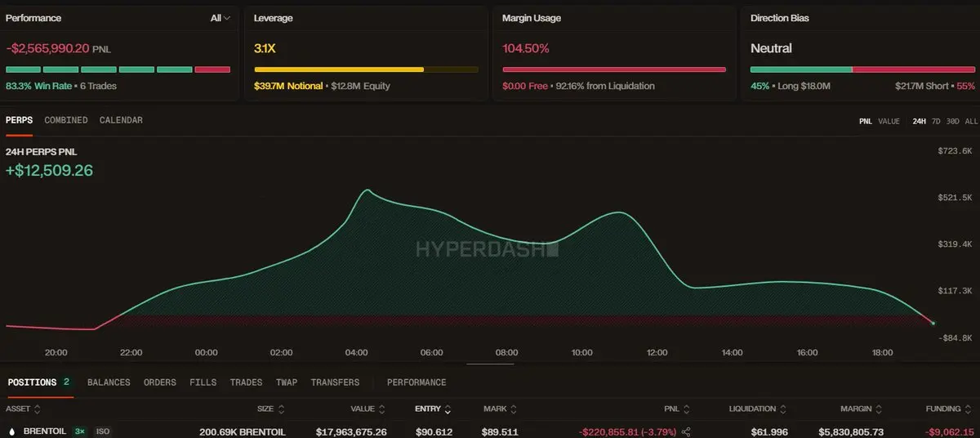
Task: Click the win rate trade segments bar
Action: (x=118, y=69)
